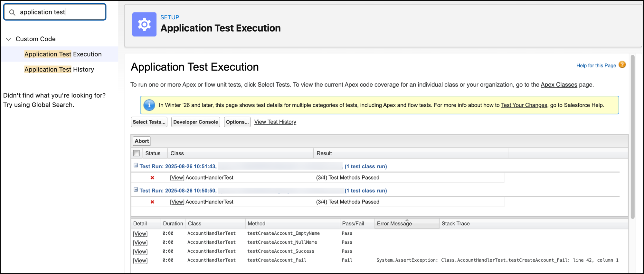
Task: Collapse the Custom Code section
Action: pyautogui.click(x=9, y=39)
